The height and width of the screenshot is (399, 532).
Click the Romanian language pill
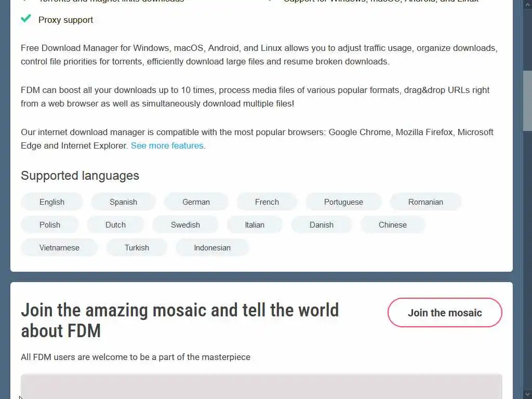tap(425, 202)
